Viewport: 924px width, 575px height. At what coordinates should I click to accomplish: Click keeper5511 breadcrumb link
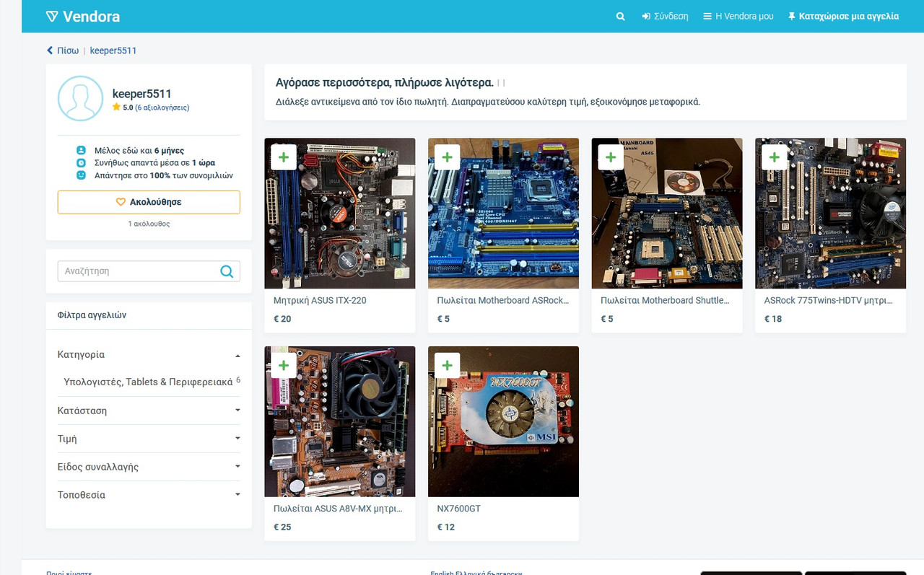tap(113, 51)
